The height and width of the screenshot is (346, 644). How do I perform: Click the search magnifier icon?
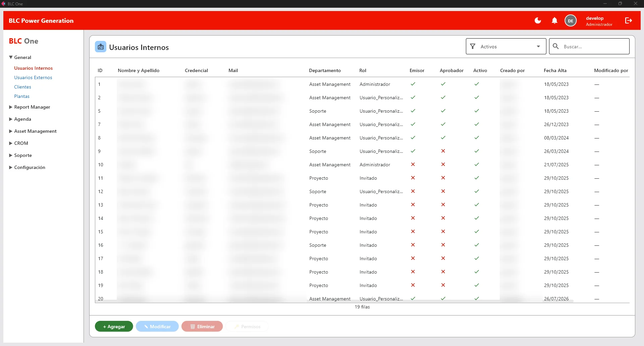click(556, 46)
